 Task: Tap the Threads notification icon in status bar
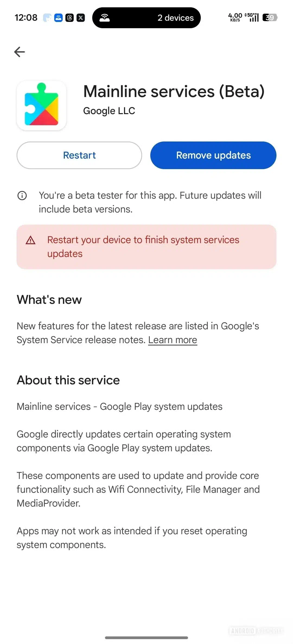click(x=70, y=18)
